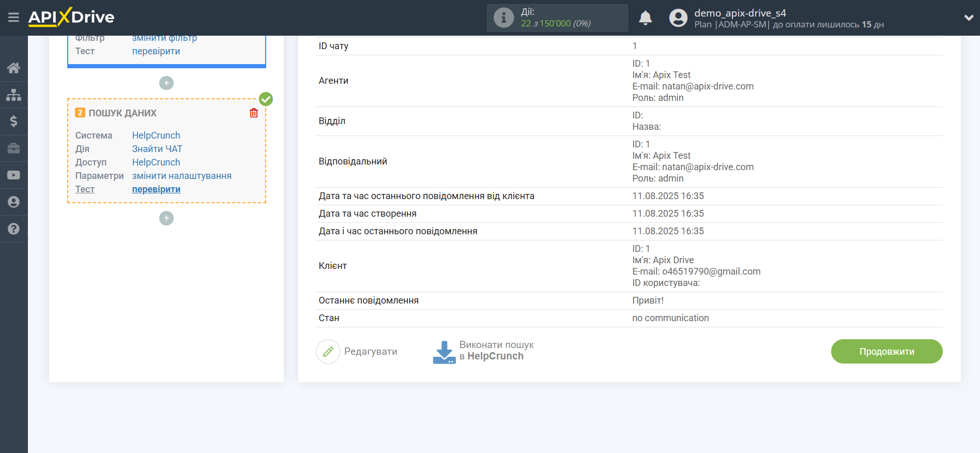Click the Дата та час створення label
Image resolution: width=980 pixels, height=453 pixels.
tap(367, 214)
